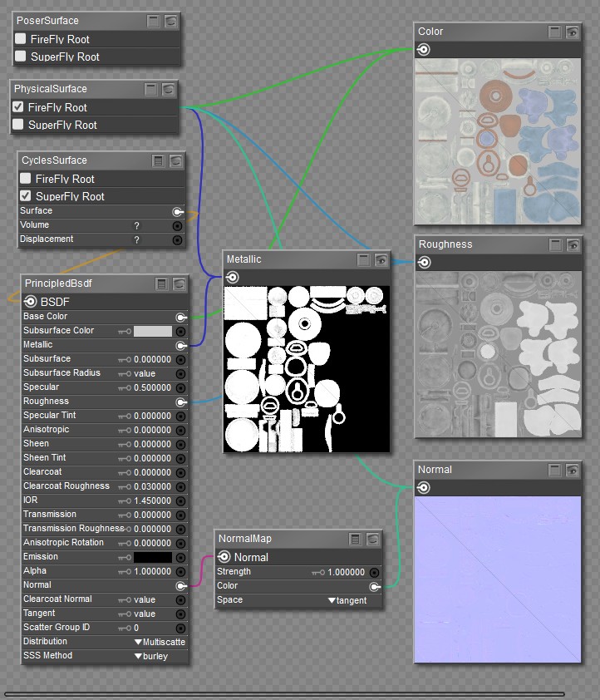Open the SSS Method burley dropdown

point(151,656)
